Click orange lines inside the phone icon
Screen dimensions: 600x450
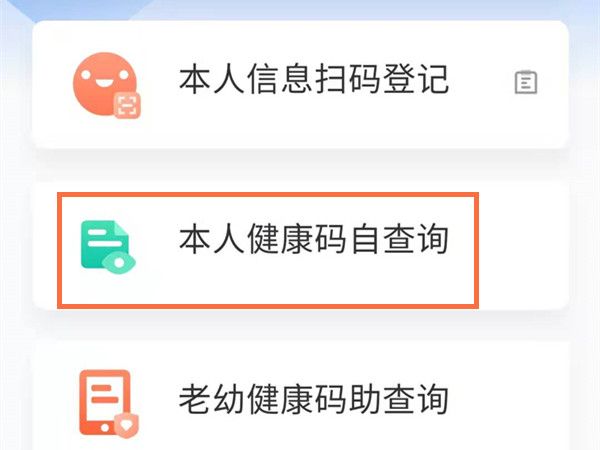[x=104, y=394]
